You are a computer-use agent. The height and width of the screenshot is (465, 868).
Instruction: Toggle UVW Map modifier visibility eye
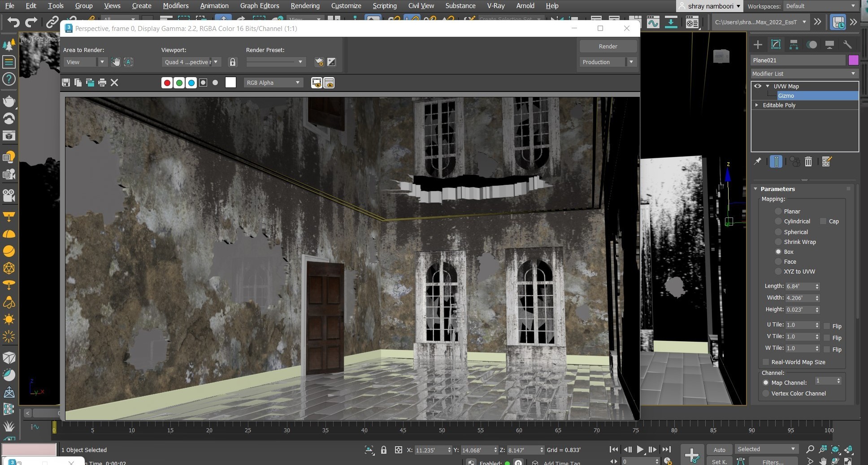click(758, 86)
